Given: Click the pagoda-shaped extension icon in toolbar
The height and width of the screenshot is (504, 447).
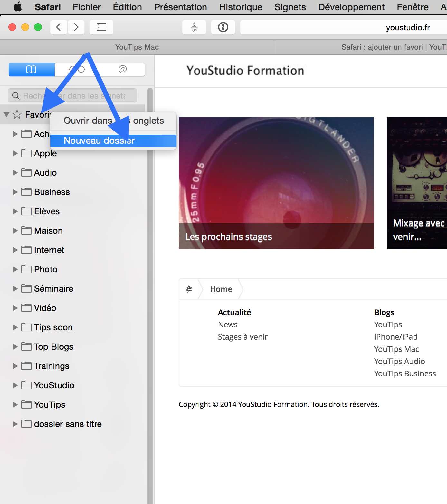Looking at the screenshot, I should point(194,27).
